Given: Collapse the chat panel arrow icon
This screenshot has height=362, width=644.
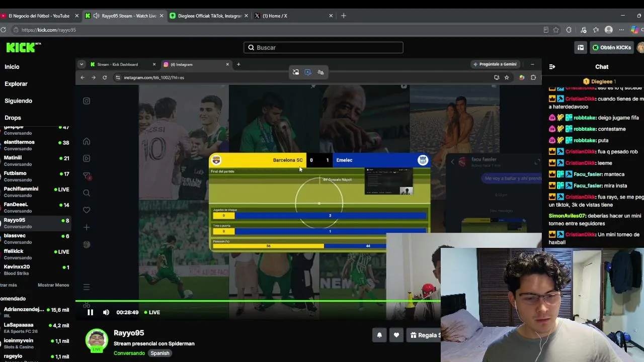Looking at the screenshot, I should tap(552, 66).
